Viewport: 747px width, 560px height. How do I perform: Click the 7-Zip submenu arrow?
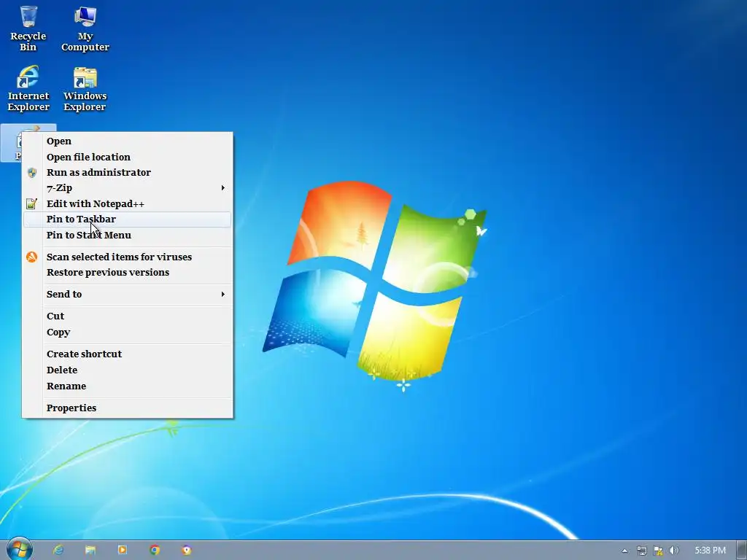(x=223, y=187)
